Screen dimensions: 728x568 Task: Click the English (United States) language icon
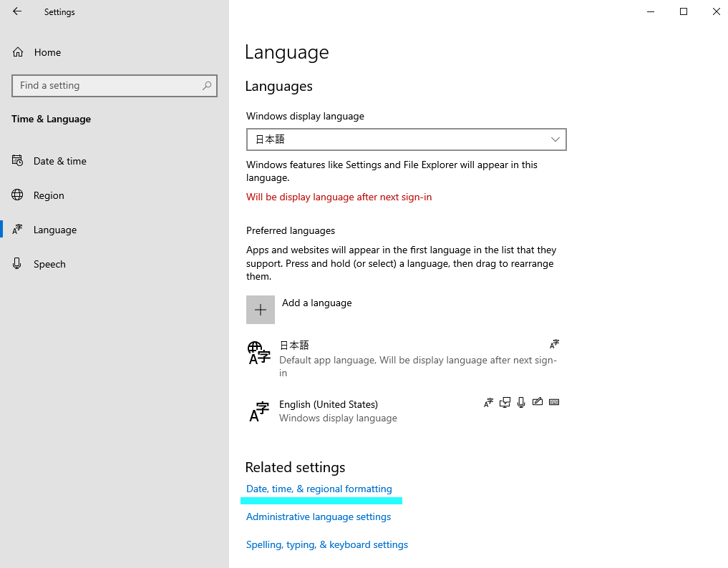tap(259, 411)
